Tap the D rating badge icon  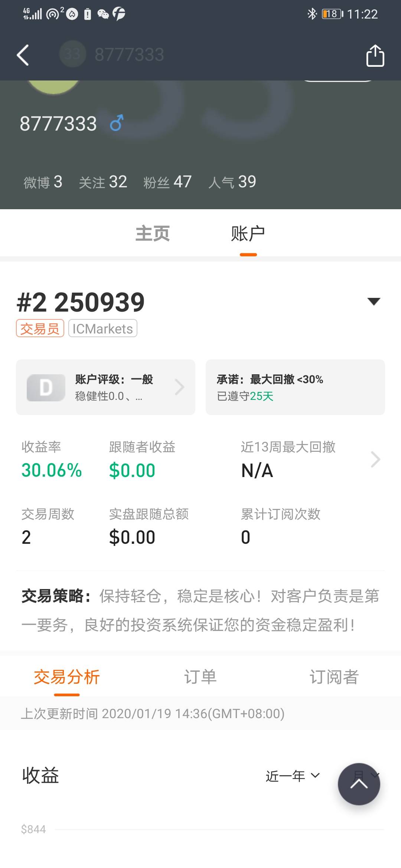click(x=46, y=388)
